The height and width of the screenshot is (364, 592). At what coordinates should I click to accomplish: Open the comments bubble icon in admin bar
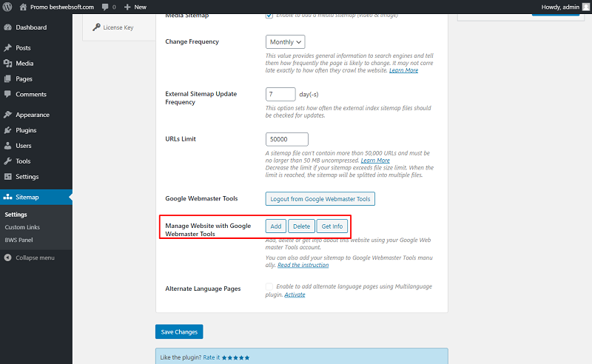pos(105,7)
